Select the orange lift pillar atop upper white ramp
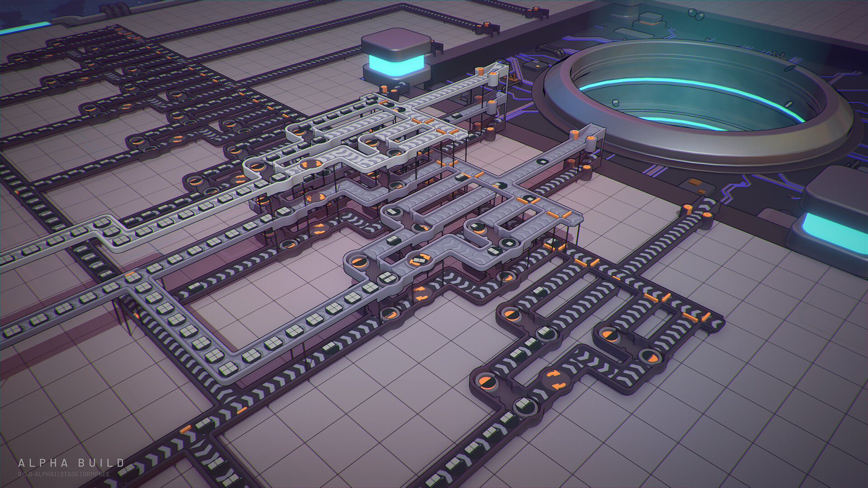This screenshot has height=488, width=868. [480, 70]
